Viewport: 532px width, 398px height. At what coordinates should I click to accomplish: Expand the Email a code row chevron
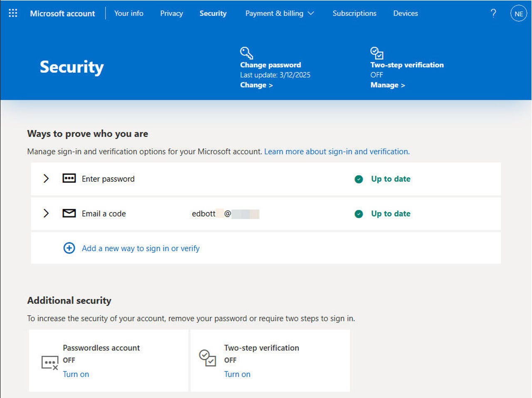click(46, 213)
